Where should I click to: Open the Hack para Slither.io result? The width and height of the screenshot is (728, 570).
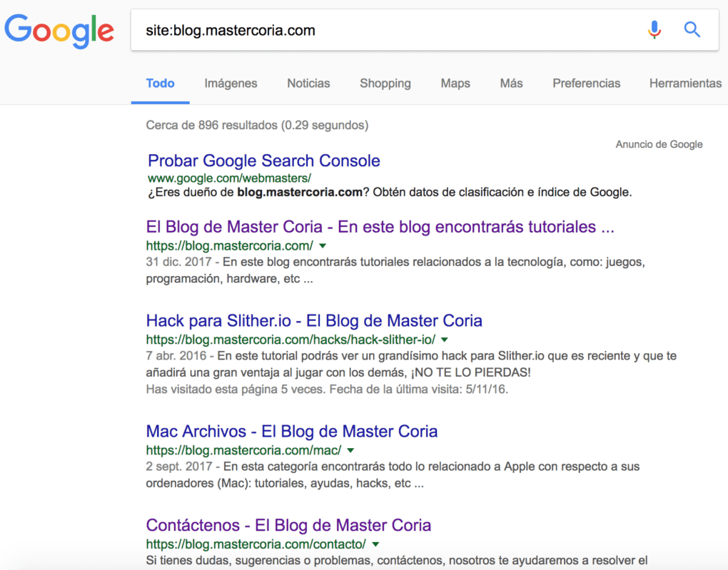tap(313, 320)
